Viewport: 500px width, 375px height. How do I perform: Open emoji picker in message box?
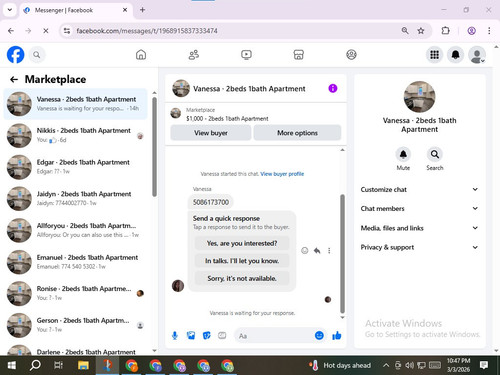319,336
